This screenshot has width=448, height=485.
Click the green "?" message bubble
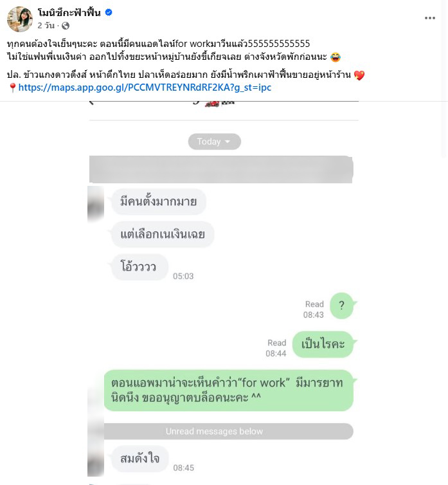[x=342, y=306]
